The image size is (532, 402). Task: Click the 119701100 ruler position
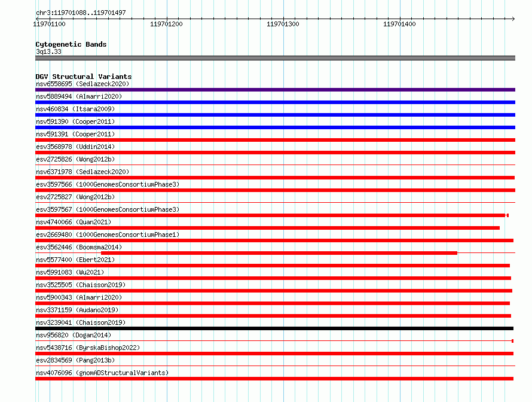[x=49, y=24]
